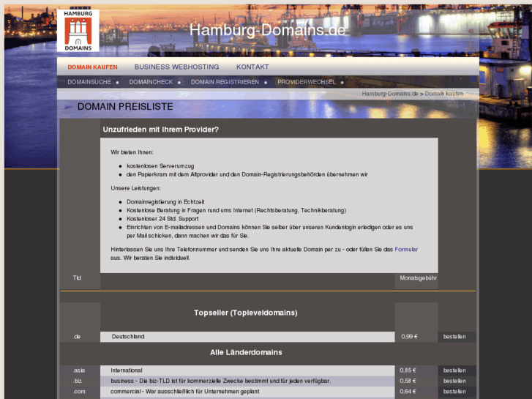Select Domain Registrieren submenu item

pyautogui.click(x=225, y=82)
